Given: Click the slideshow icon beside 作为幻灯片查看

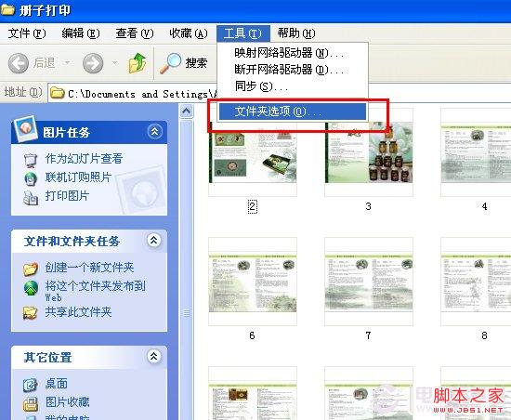Looking at the screenshot, I should (31, 160).
